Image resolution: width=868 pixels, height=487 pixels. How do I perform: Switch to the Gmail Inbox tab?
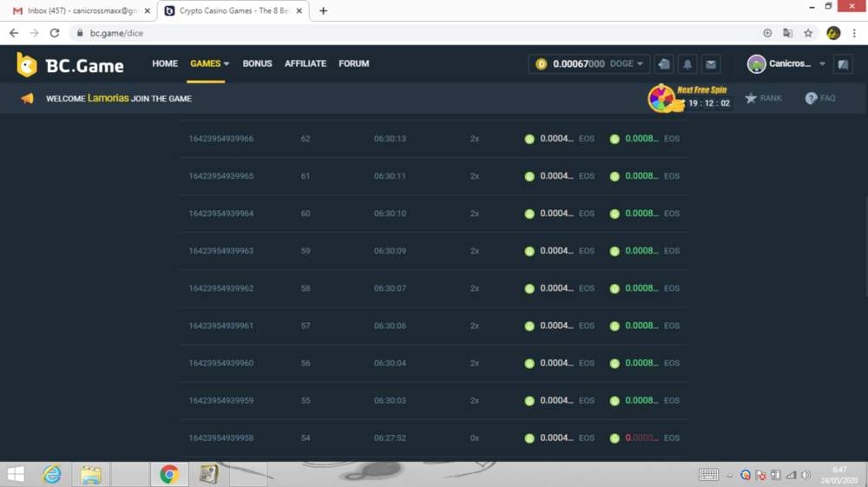point(76,11)
